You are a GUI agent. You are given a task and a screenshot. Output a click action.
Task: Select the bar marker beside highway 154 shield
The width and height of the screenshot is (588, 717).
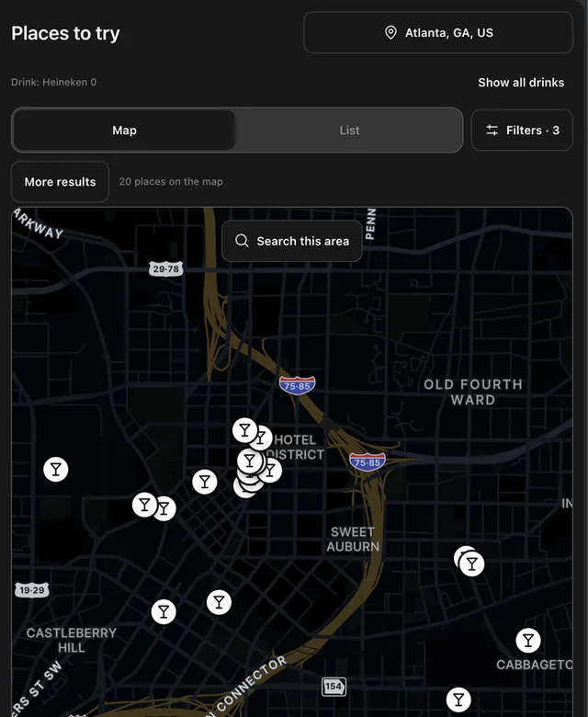458,700
